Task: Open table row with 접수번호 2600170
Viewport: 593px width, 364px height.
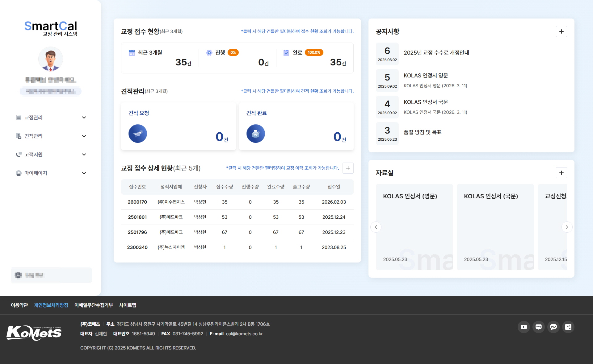Action: [237, 202]
